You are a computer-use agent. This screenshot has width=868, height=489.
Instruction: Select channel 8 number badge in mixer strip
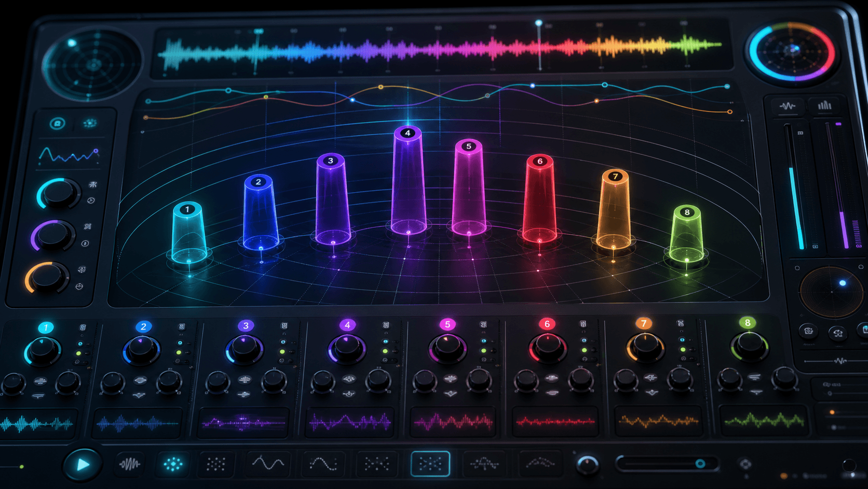point(747,323)
